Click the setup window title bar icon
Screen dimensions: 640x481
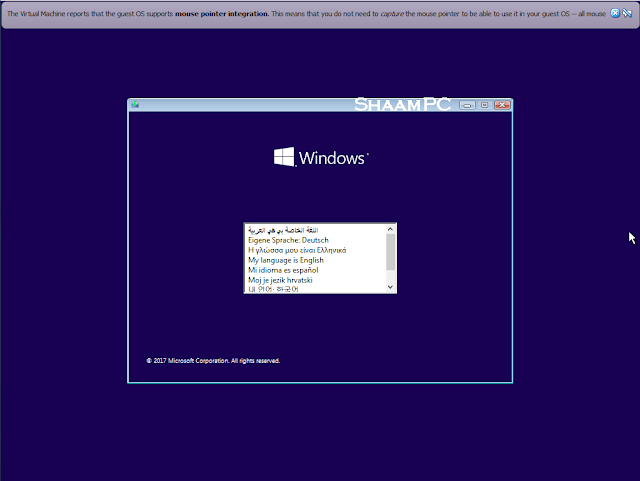point(135,105)
